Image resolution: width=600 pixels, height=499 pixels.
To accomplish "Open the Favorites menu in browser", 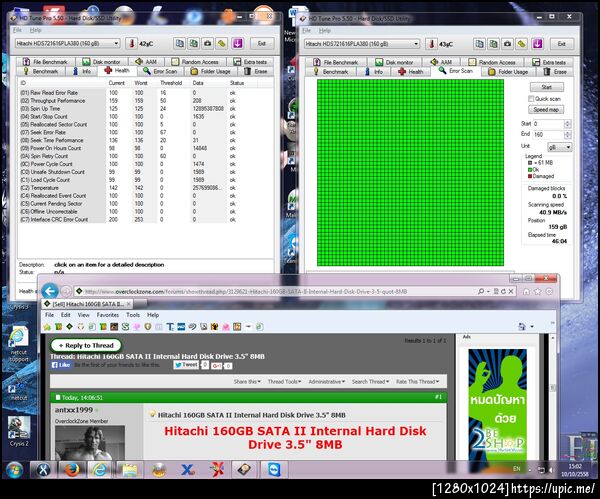I will (x=108, y=315).
